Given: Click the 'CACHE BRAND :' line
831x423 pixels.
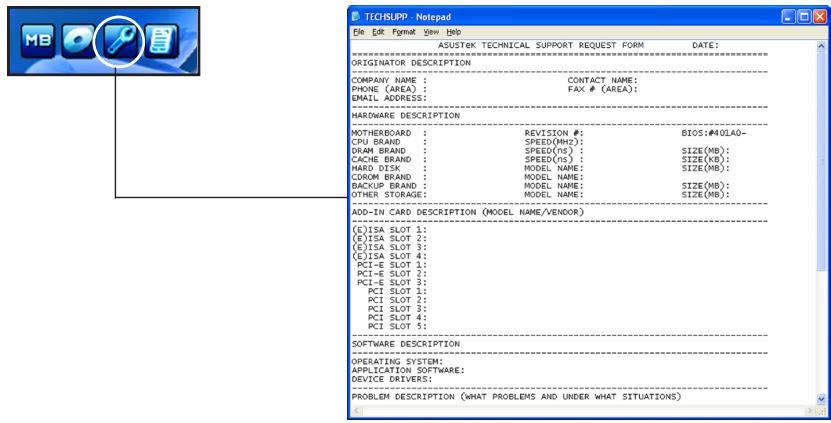Looking at the screenshot, I should point(389,160).
